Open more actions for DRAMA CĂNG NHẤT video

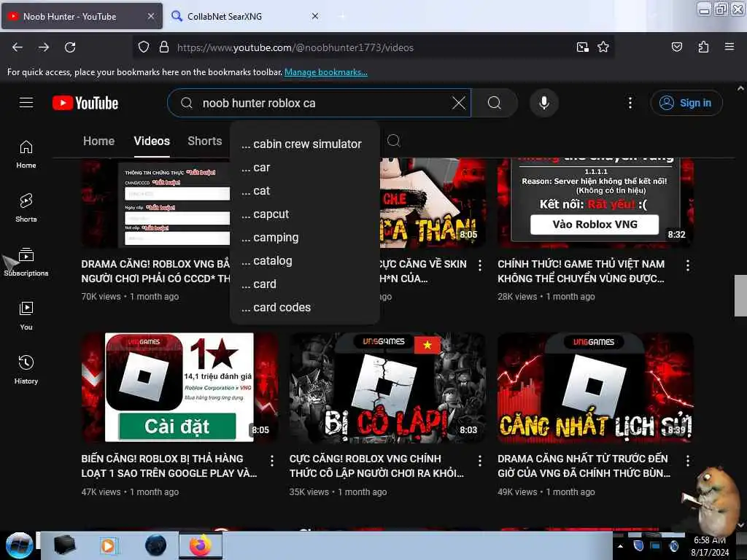(687, 461)
